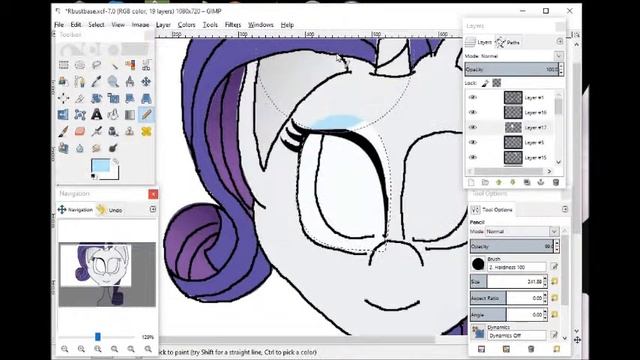The height and width of the screenshot is (360, 640).
Task: Select the Free Select lasso tool
Action: pos(96,65)
